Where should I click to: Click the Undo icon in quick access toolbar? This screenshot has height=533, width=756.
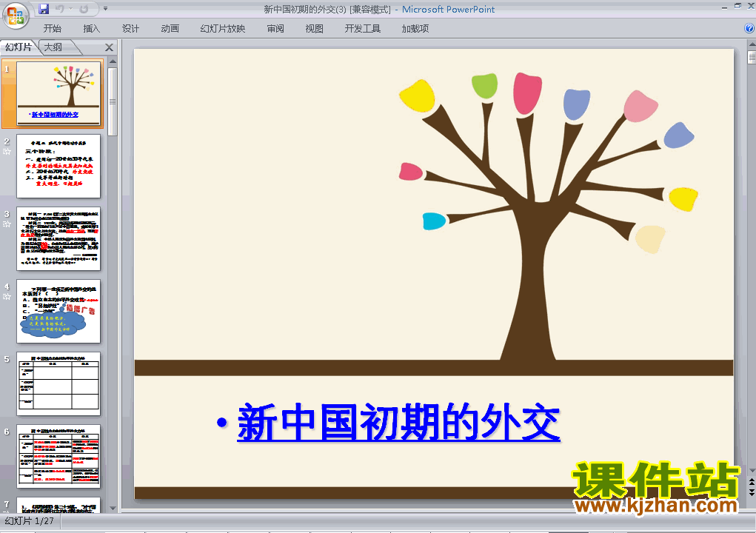pyautogui.click(x=60, y=9)
